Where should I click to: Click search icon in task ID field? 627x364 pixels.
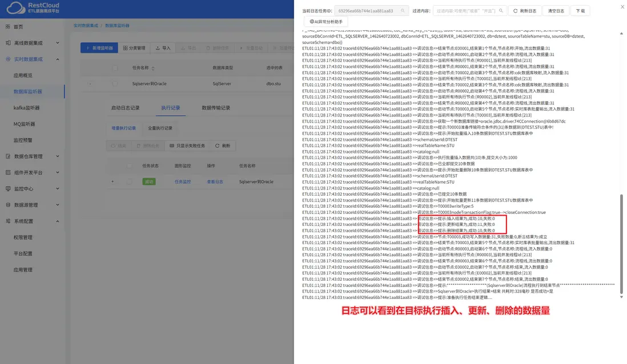click(403, 11)
